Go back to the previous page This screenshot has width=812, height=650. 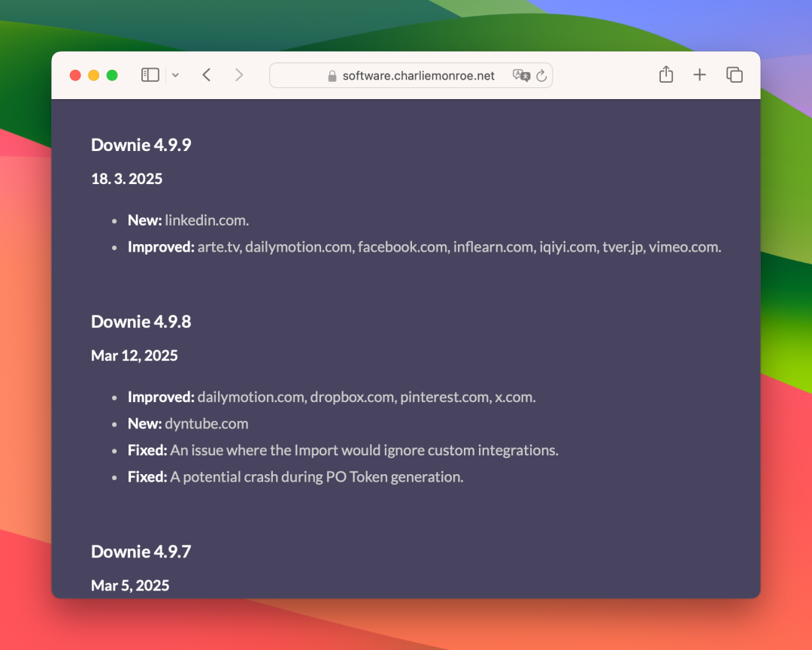[207, 75]
